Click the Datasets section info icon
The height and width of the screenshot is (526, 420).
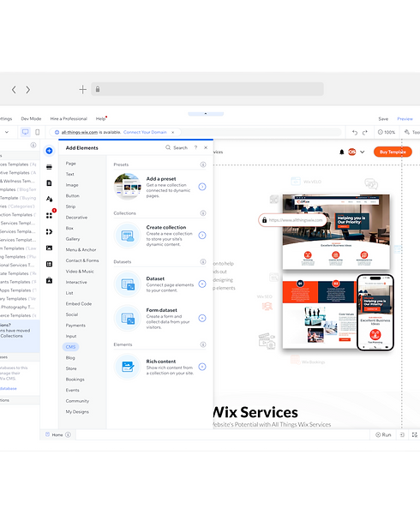(203, 261)
